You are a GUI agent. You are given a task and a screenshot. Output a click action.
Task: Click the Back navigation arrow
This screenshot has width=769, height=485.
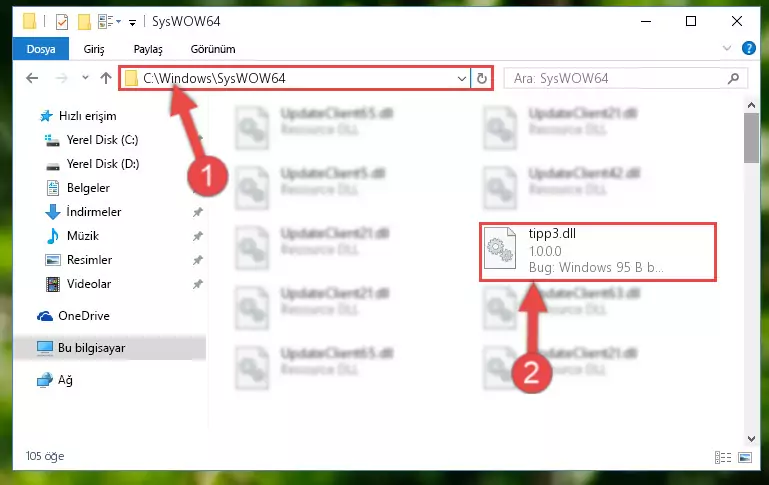pos(32,78)
